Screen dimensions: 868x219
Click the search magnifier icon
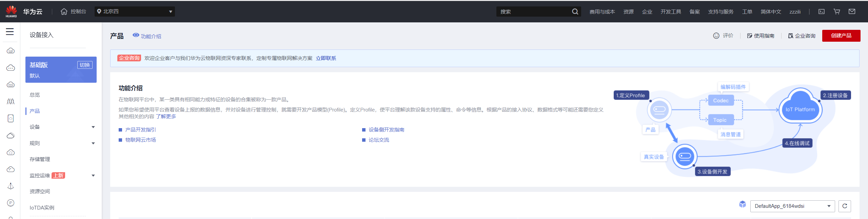pyautogui.click(x=575, y=12)
